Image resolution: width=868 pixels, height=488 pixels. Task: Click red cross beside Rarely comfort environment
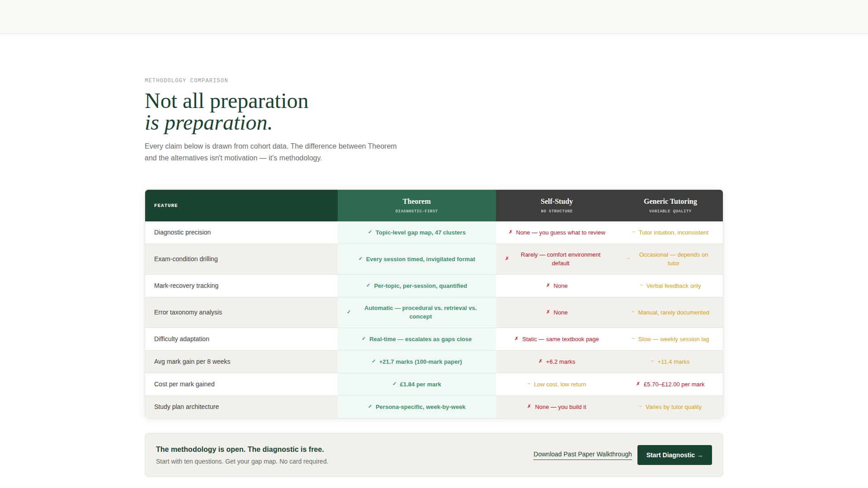[507, 259]
